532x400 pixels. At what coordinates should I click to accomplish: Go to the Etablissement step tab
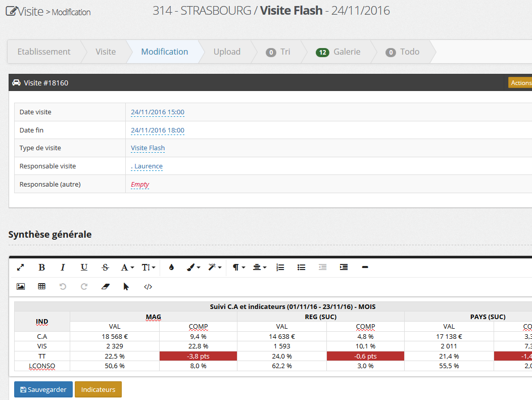point(44,52)
